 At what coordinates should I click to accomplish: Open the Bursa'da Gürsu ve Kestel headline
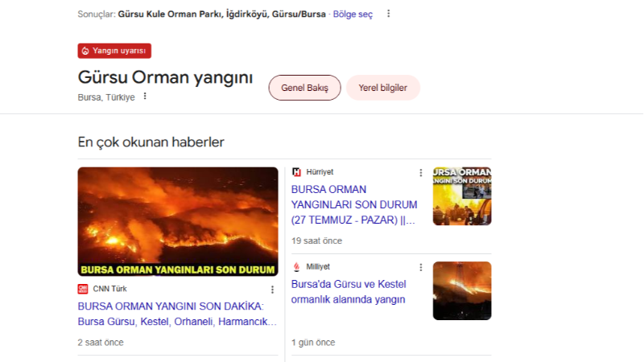[349, 292]
